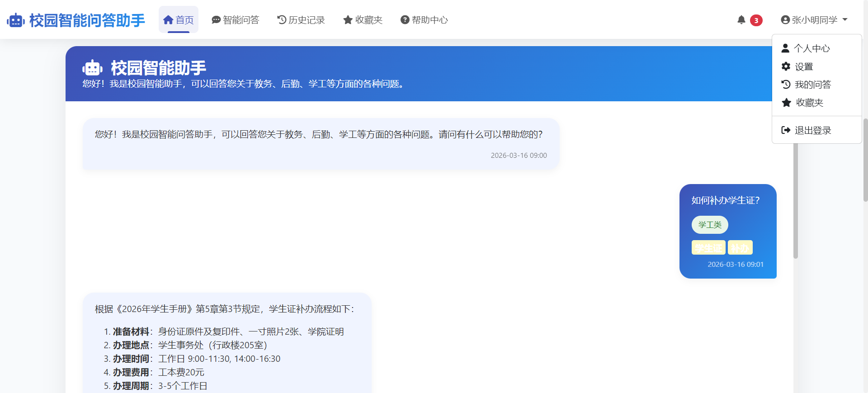Viewport: 868px width, 393px height.
Task: Select 个人中心 from the user menu
Action: (x=817, y=48)
